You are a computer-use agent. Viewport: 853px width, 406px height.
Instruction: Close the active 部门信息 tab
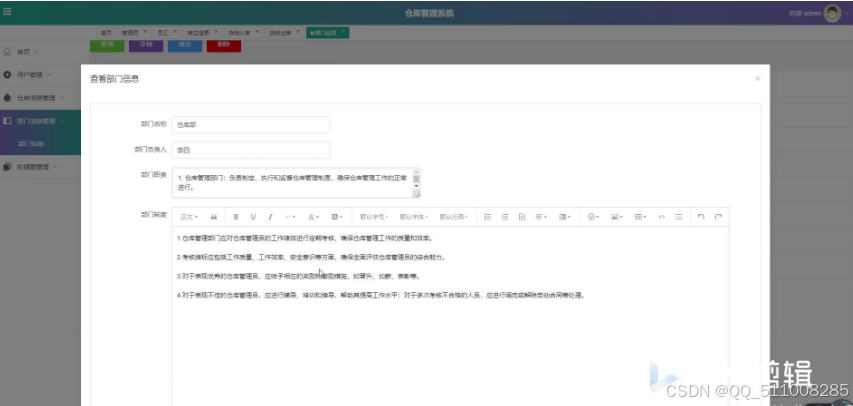tap(343, 32)
